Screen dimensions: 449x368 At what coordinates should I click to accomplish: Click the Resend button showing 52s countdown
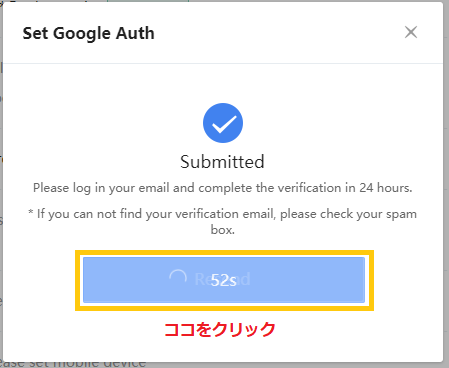224,280
